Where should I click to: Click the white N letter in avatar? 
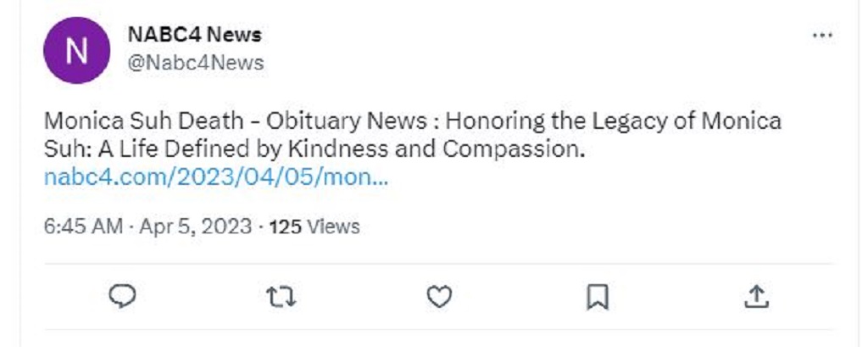[76, 50]
